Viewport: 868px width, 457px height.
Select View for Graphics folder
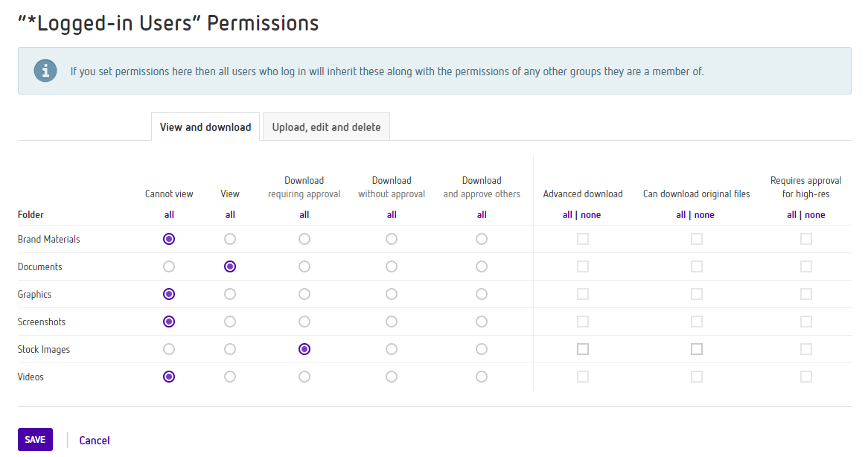230,294
